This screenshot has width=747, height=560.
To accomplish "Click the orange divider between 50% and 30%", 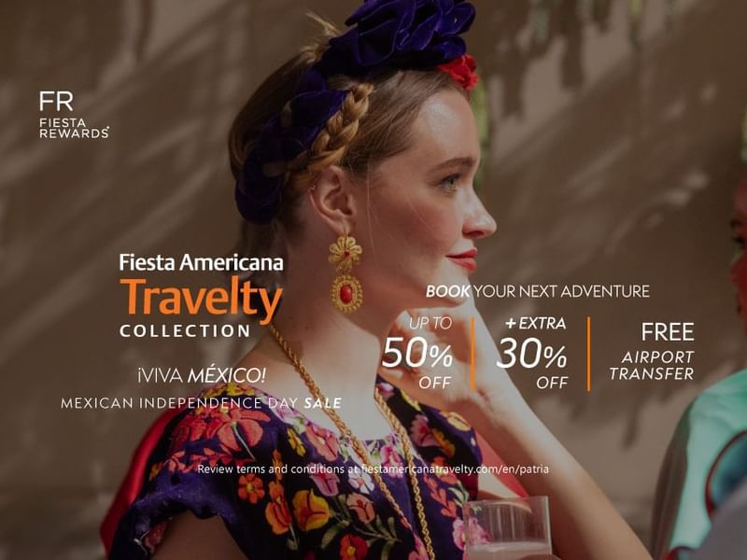I will tap(472, 354).
